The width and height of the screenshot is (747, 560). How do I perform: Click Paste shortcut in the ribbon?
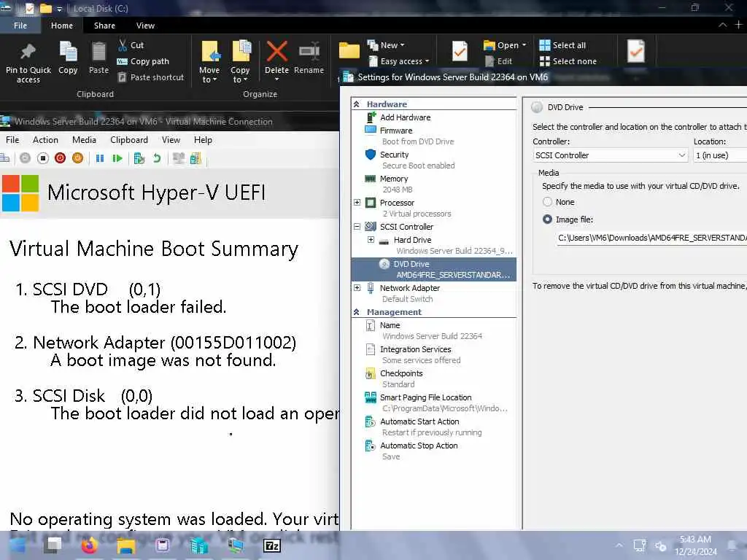[x=150, y=77]
